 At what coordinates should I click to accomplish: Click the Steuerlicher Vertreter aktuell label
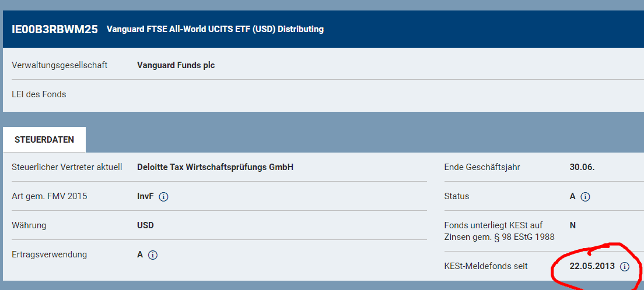(67, 167)
